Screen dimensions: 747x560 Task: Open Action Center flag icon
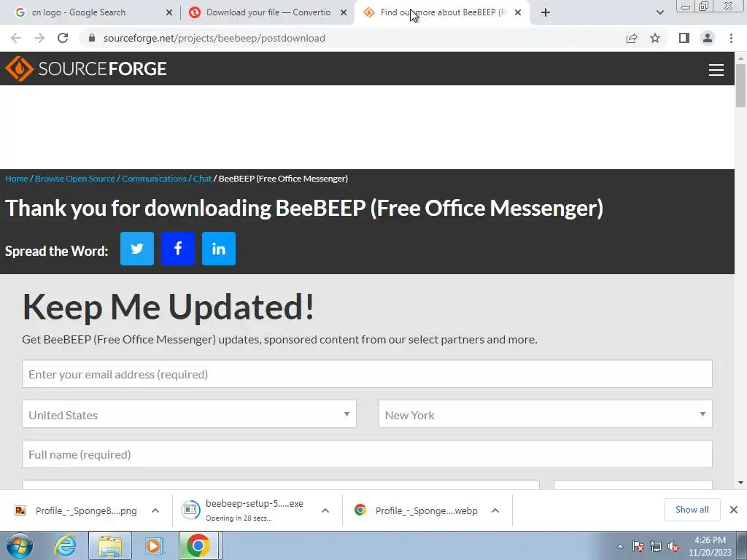(x=638, y=546)
